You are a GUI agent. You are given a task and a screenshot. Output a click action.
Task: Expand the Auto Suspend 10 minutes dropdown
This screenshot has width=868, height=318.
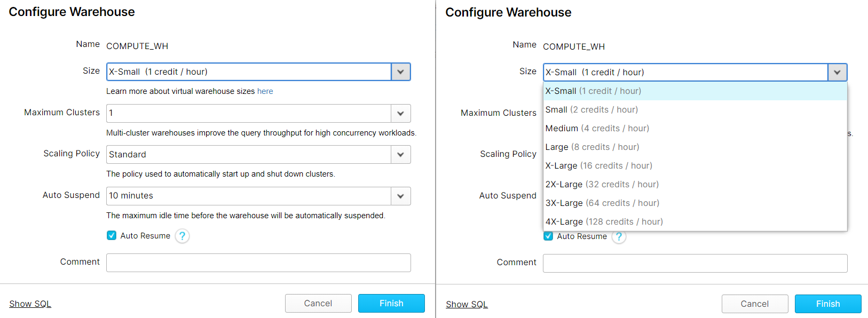[x=400, y=196]
